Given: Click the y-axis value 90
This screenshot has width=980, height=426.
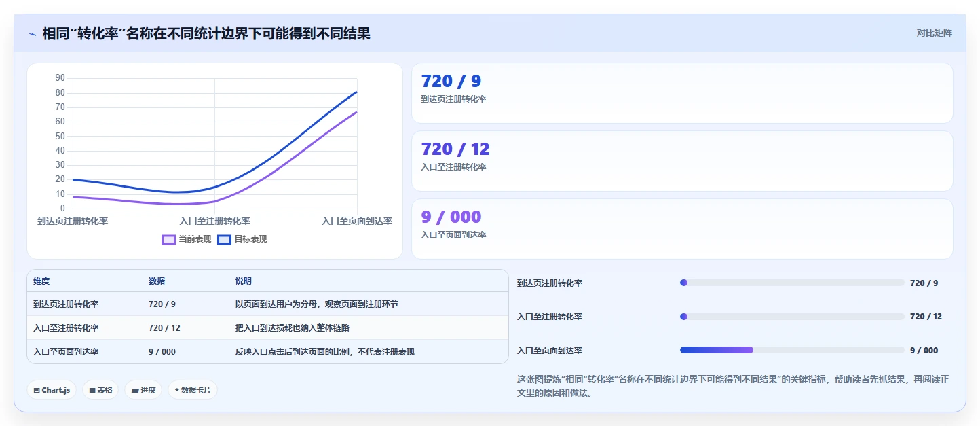Looking at the screenshot, I should [60, 78].
